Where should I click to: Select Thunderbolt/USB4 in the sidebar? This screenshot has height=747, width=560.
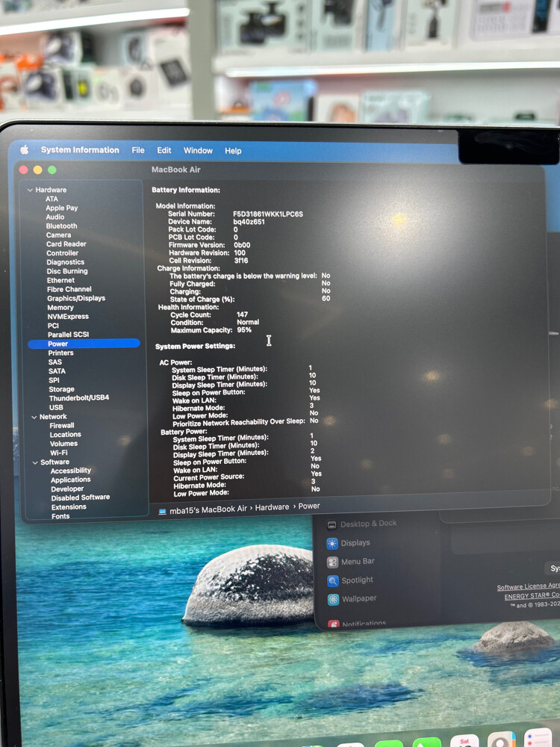[x=79, y=398]
